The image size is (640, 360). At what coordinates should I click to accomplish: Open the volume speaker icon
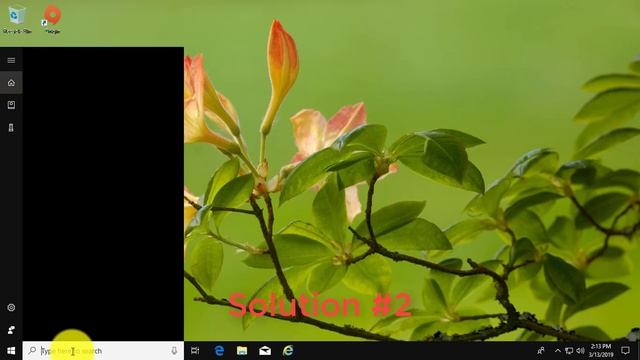580,351
